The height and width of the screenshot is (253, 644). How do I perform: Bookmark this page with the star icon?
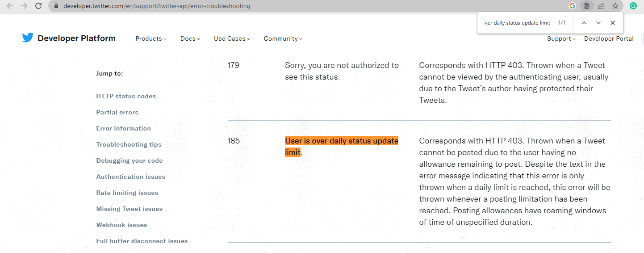pos(615,6)
